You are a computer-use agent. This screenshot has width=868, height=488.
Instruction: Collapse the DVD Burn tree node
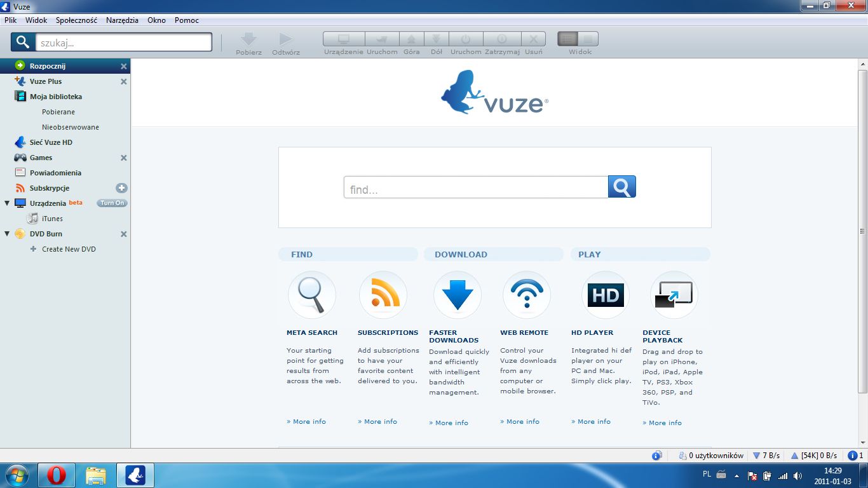coord(7,234)
